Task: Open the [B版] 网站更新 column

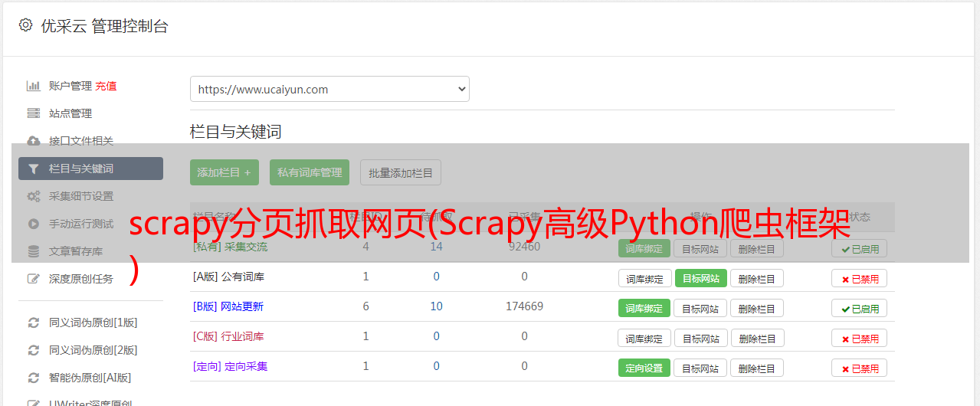Action: coord(228,306)
